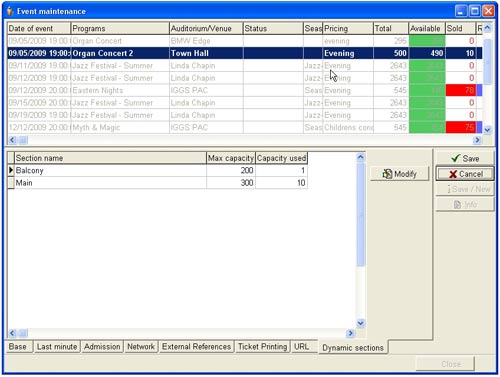The width and height of the screenshot is (500, 377).
Task: Open the Admission tab
Action: click(x=102, y=347)
